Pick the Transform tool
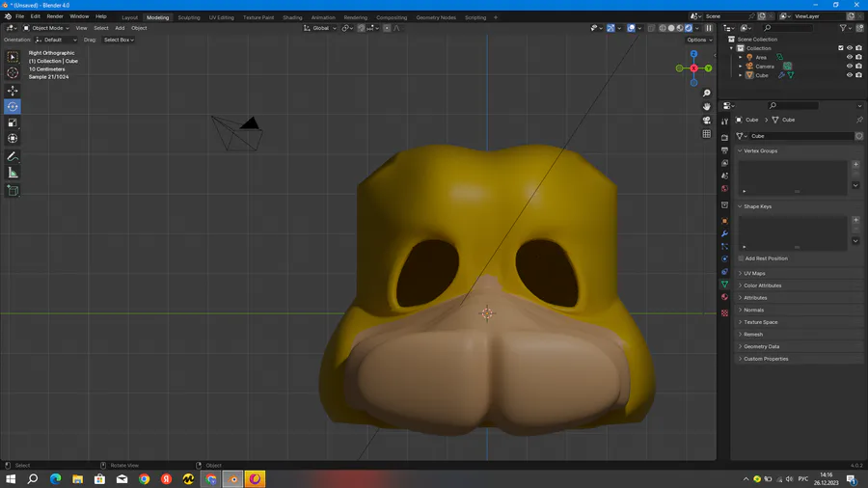 13,139
